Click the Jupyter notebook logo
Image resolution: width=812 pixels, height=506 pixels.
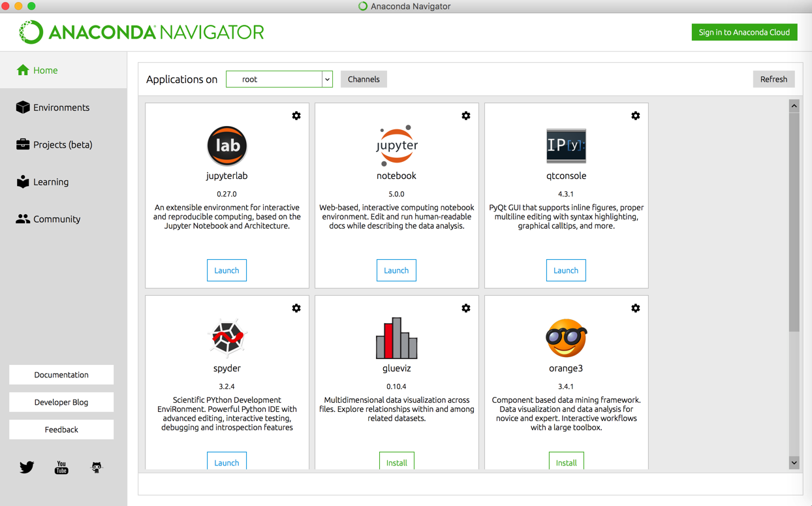pos(397,146)
